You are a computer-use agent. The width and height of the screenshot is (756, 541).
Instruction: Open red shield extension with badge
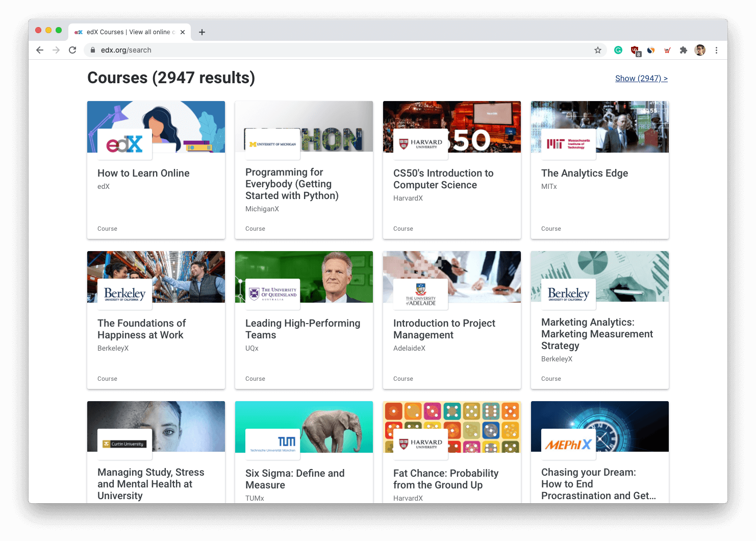pos(635,51)
